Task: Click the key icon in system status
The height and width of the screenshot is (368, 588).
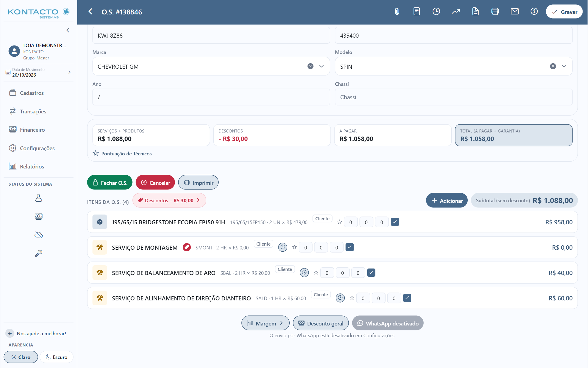Action: coord(39,253)
